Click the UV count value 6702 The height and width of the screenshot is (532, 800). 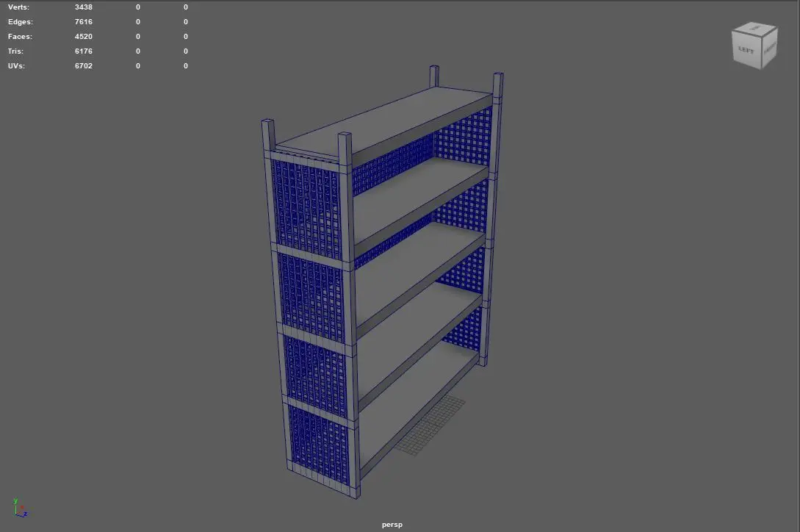click(84, 66)
